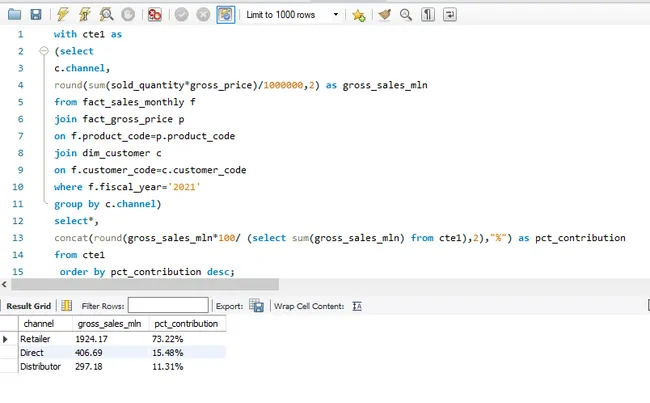This screenshot has height=403, width=650.
Task: Toggle auto-commit mode icon
Action: click(226, 15)
